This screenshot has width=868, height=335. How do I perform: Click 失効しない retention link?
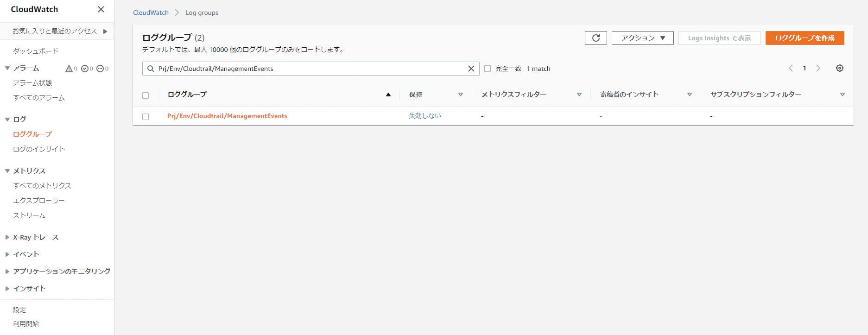click(425, 116)
